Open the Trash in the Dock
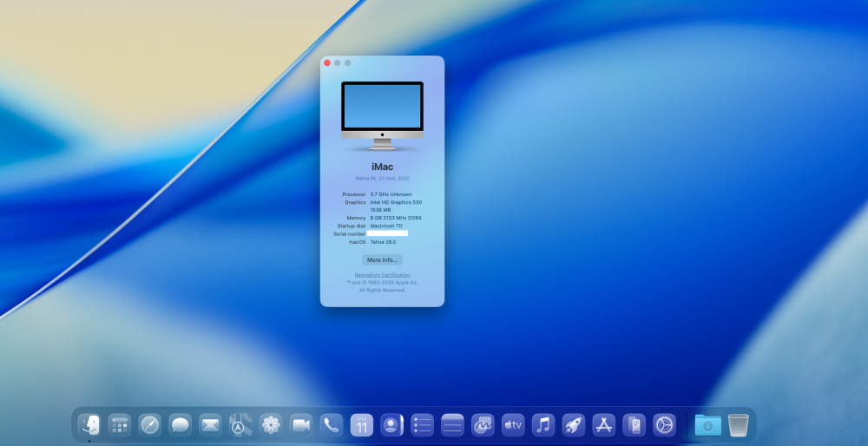Screen dimensions: 868x446 click(739, 425)
